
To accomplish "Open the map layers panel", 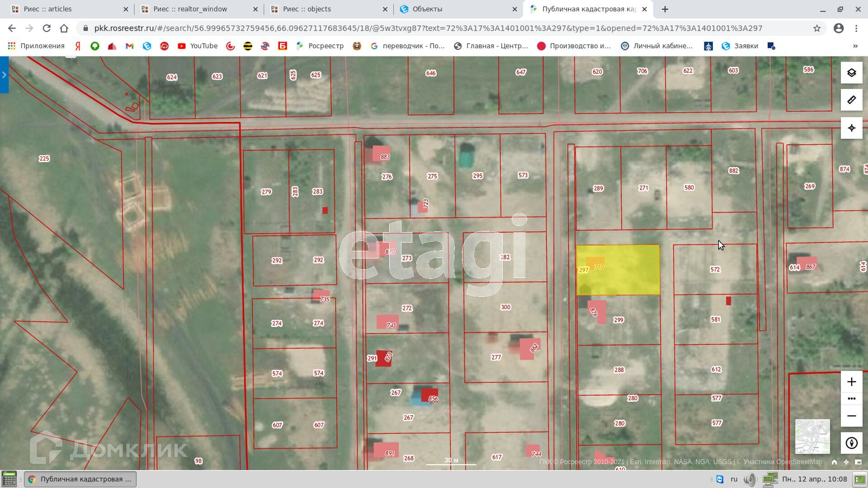I will (851, 73).
